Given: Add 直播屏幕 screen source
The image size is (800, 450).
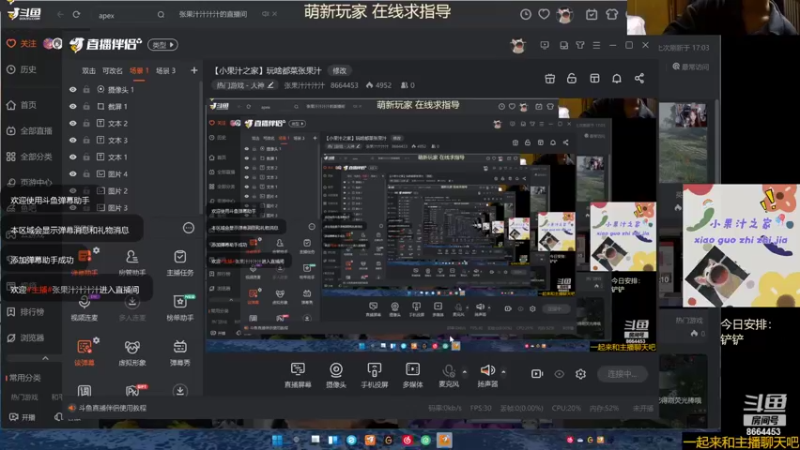Looking at the screenshot, I should pyautogui.click(x=297, y=374).
